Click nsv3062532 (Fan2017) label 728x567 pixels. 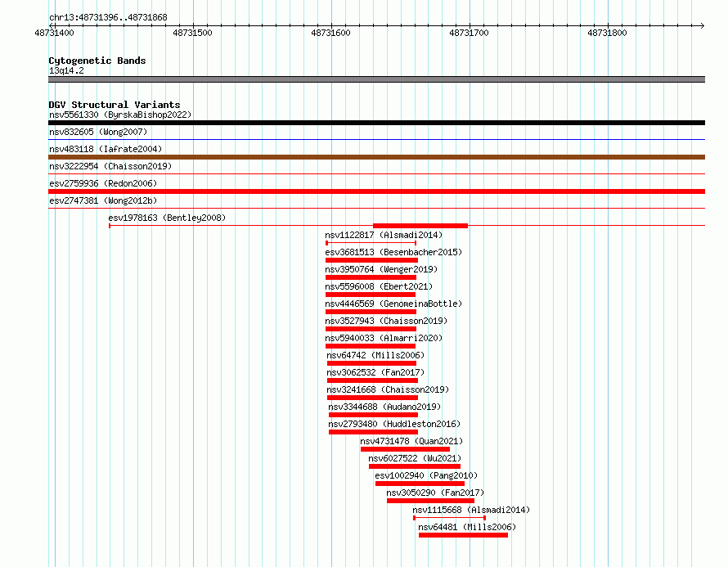coord(375,372)
